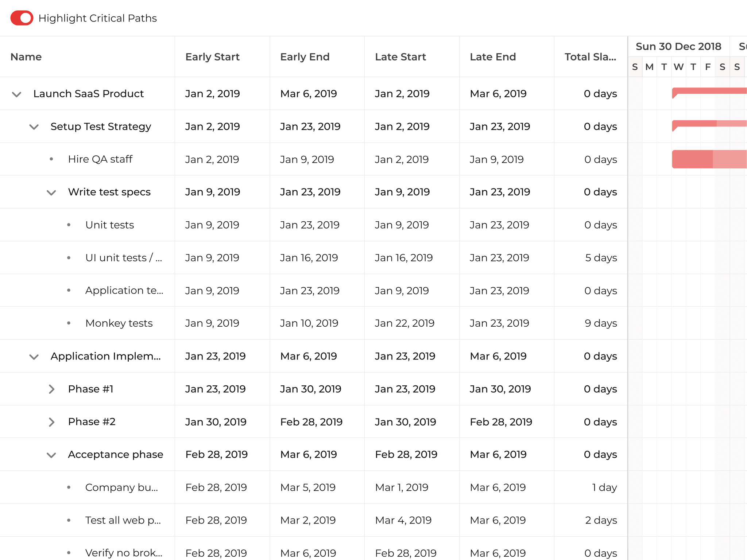Click the Late End column header
Screen dimensions: 747x560
tap(492, 57)
